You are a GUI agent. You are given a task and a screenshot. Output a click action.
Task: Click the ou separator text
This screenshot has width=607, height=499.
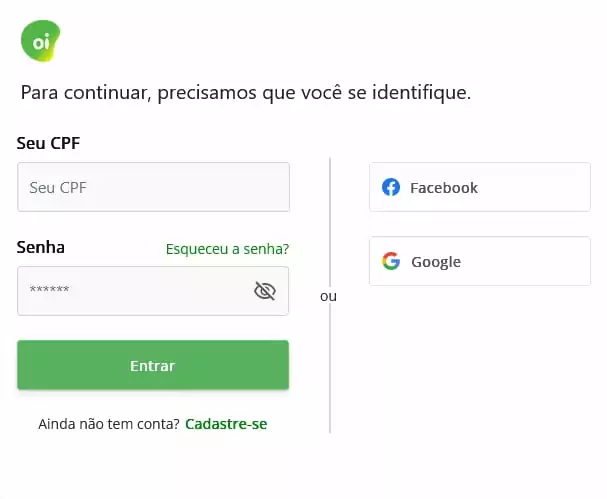[328, 297]
